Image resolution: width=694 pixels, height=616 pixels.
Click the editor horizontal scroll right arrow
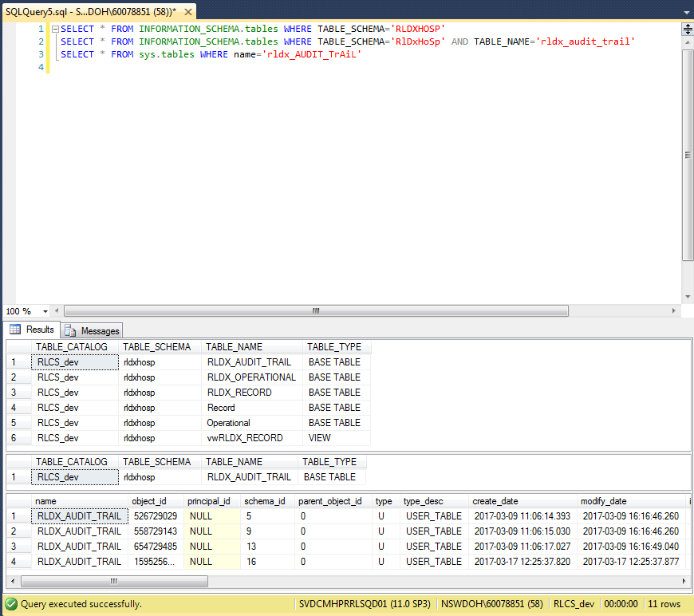coord(673,311)
